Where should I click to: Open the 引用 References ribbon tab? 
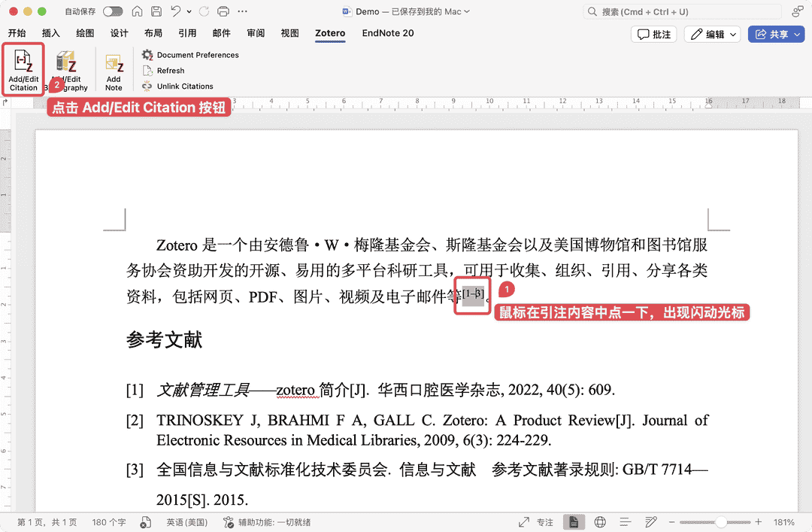pos(187,33)
